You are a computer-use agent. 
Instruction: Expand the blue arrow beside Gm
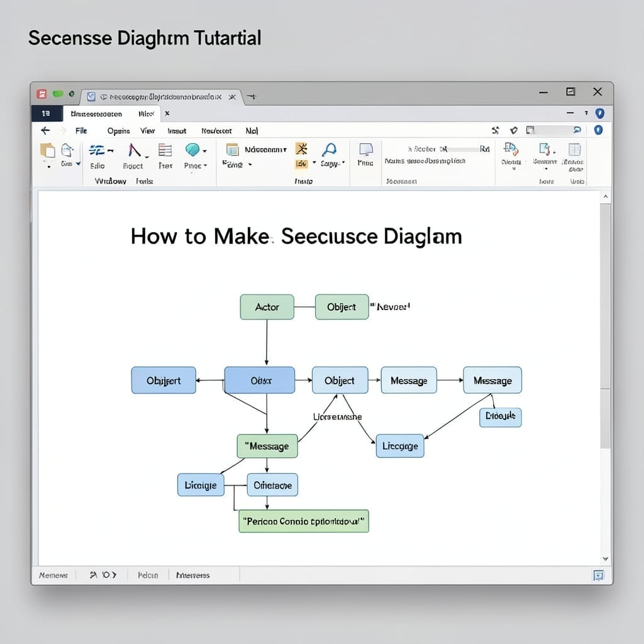pos(78,164)
